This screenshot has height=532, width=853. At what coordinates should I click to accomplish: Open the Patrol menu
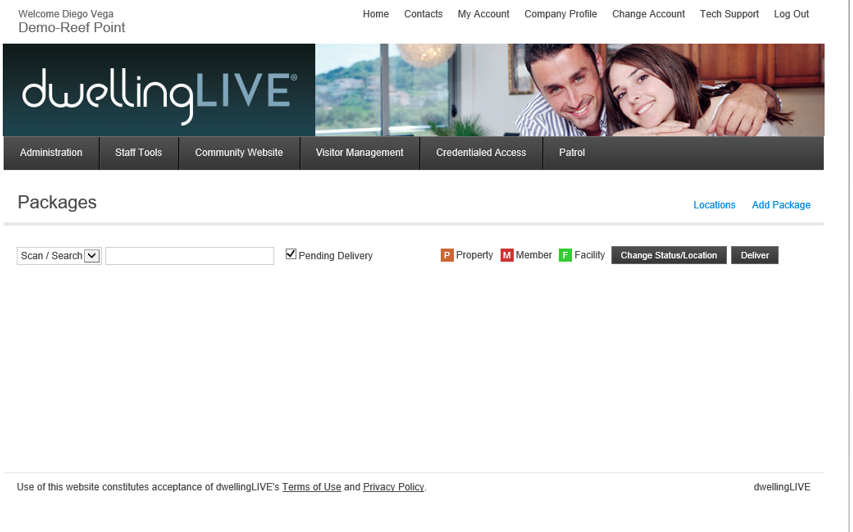tap(572, 153)
